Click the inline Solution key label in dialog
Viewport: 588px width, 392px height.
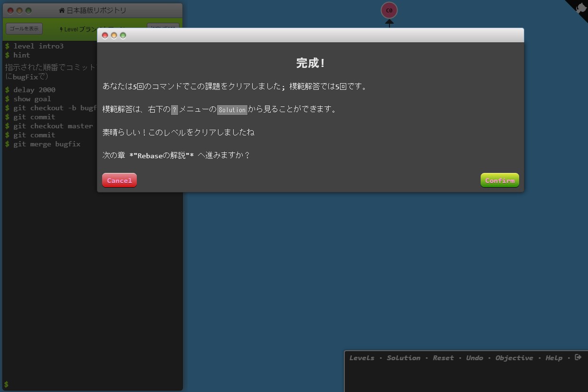(232, 110)
